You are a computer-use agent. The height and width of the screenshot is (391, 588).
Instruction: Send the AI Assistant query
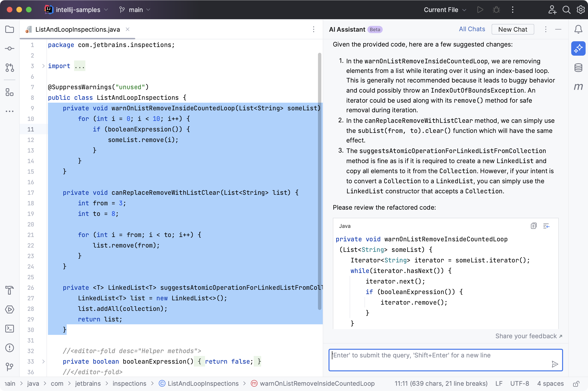pyautogui.click(x=555, y=364)
